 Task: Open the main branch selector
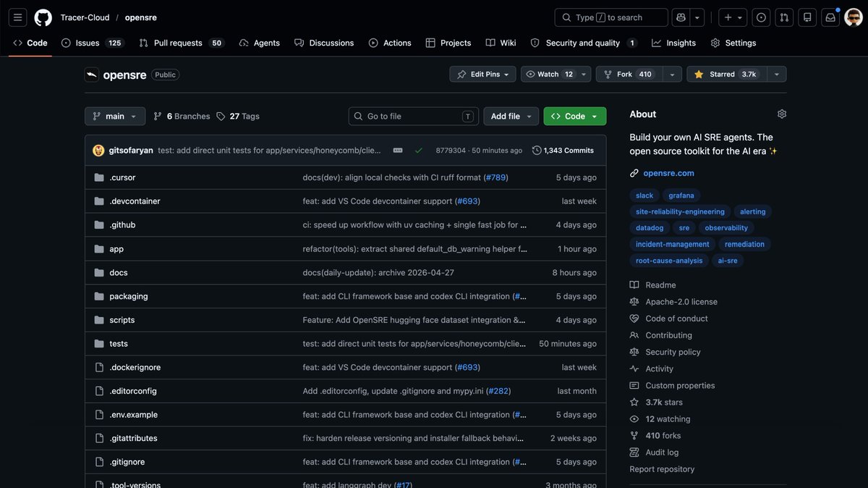115,116
